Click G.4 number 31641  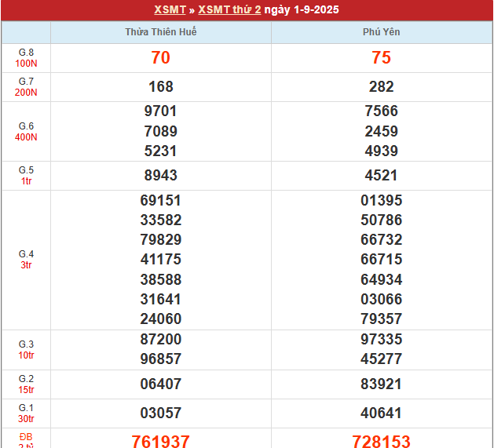(x=161, y=299)
